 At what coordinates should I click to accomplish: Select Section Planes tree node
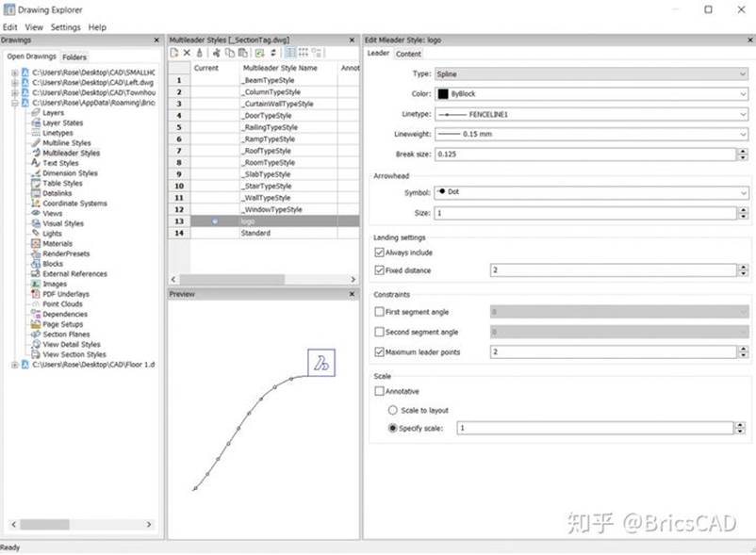point(66,335)
